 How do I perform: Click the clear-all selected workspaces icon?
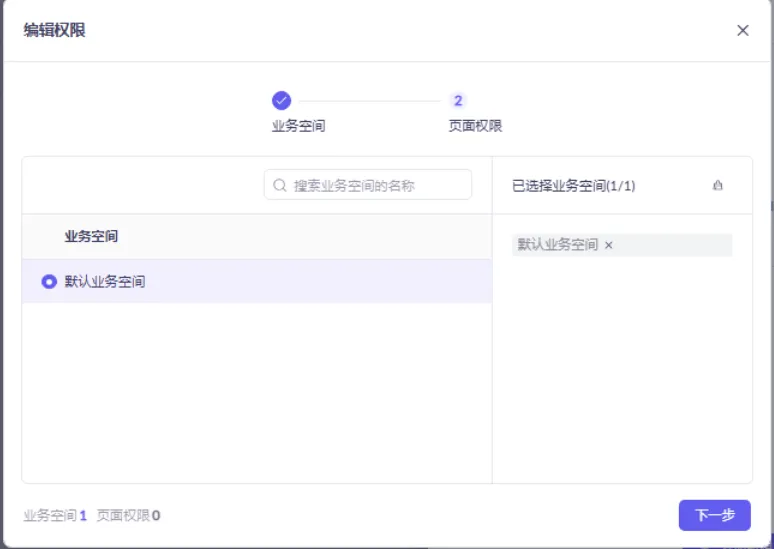(717, 185)
